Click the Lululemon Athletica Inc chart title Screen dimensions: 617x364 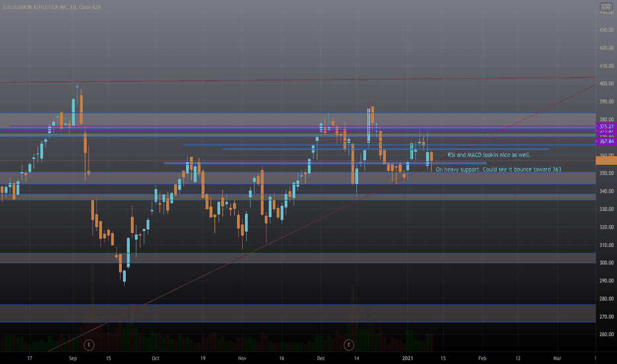click(x=52, y=7)
